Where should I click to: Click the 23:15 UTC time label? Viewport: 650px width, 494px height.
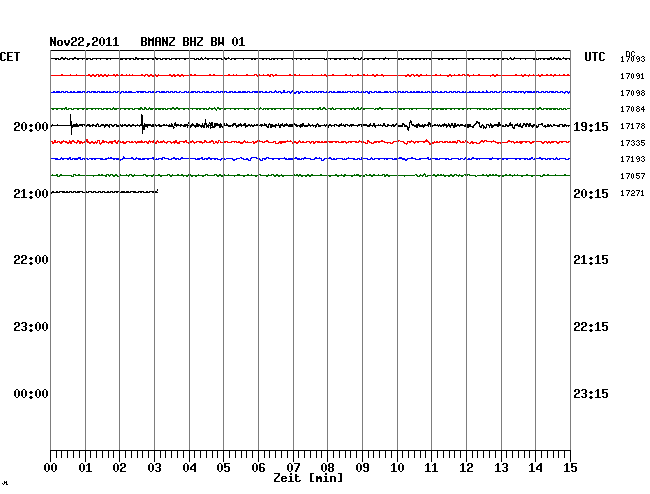591,394
